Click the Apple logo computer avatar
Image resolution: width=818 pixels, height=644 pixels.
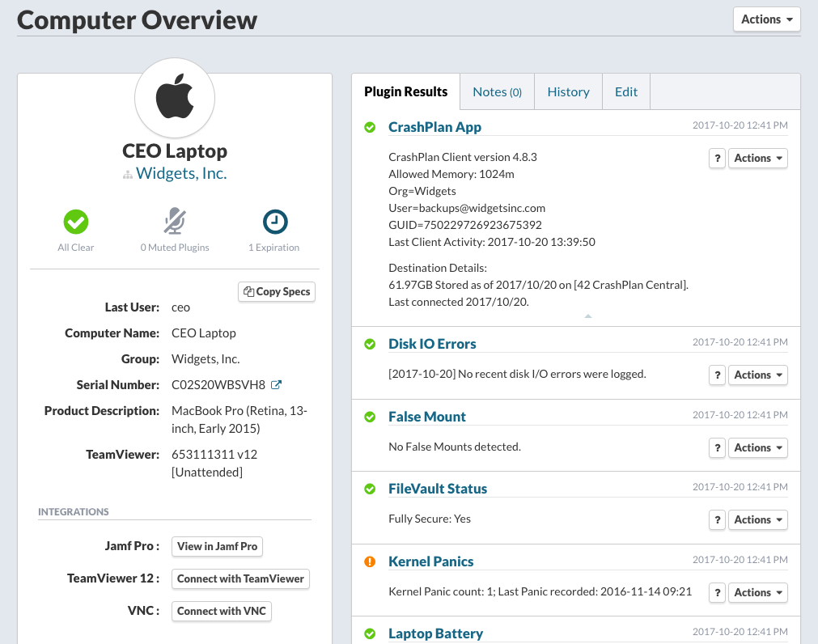(x=175, y=98)
